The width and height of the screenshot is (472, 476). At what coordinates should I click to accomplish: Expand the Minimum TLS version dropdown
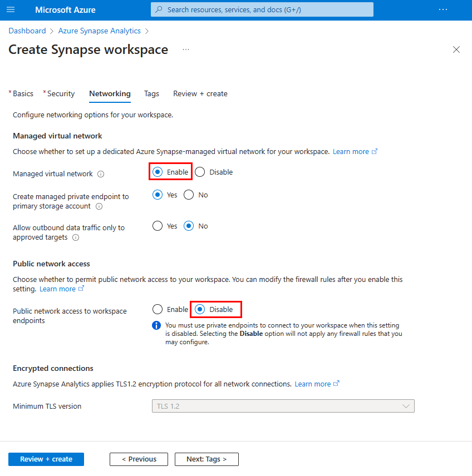pyautogui.click(x=283, y=406)
